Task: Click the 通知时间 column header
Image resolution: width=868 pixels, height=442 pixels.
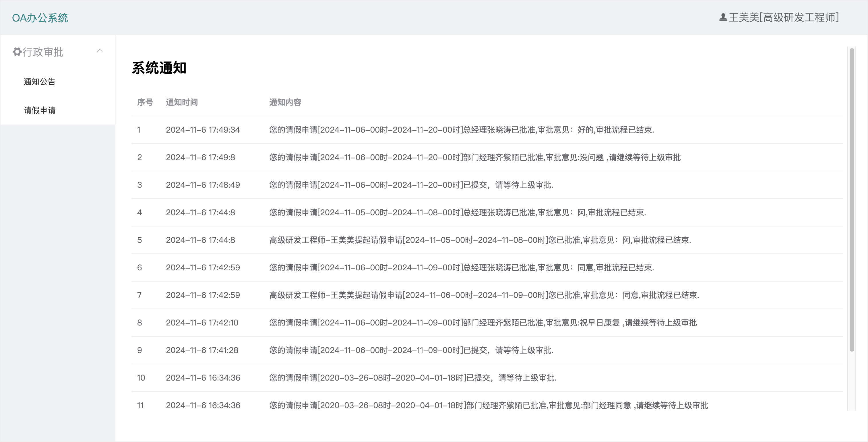Action: pyautogui.click(x=182, y=102)
